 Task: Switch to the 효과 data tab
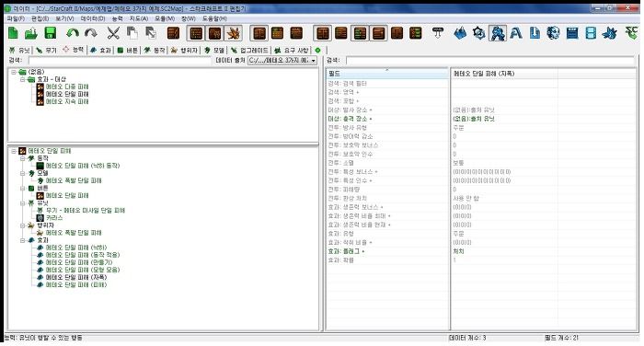click(x=100, y=50)
